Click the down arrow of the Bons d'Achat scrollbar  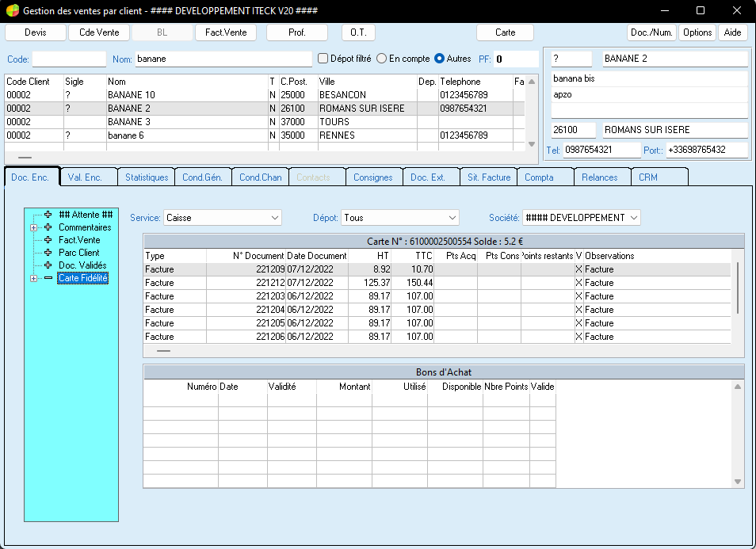click(737, 481)
